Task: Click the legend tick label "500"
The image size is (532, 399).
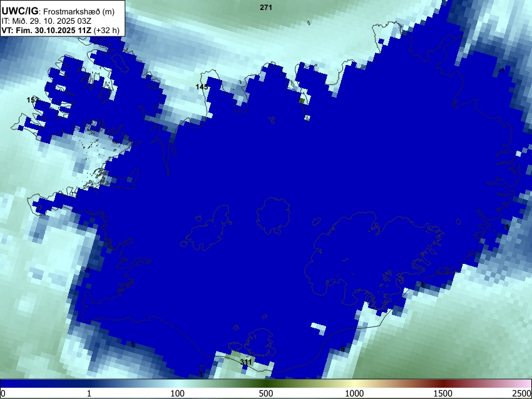Action: [x=265, y=393]
